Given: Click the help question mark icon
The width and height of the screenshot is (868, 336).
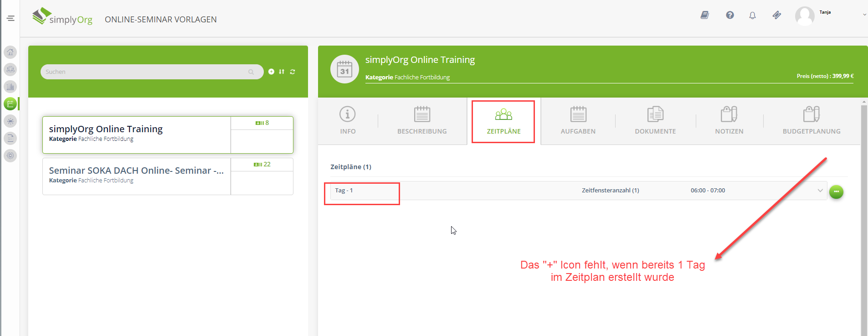Looking at the screenshot, I should click(730, 16).
